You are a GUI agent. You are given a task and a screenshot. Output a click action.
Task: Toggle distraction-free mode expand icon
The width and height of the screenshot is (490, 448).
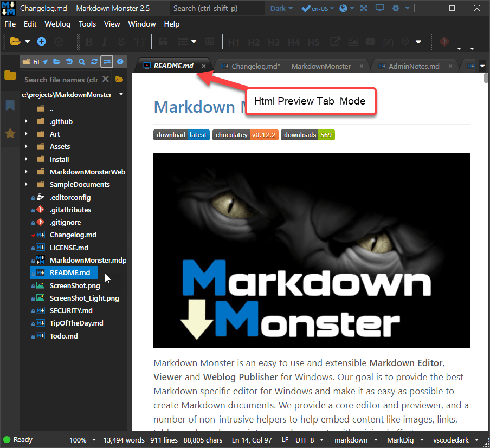(364, 8)
